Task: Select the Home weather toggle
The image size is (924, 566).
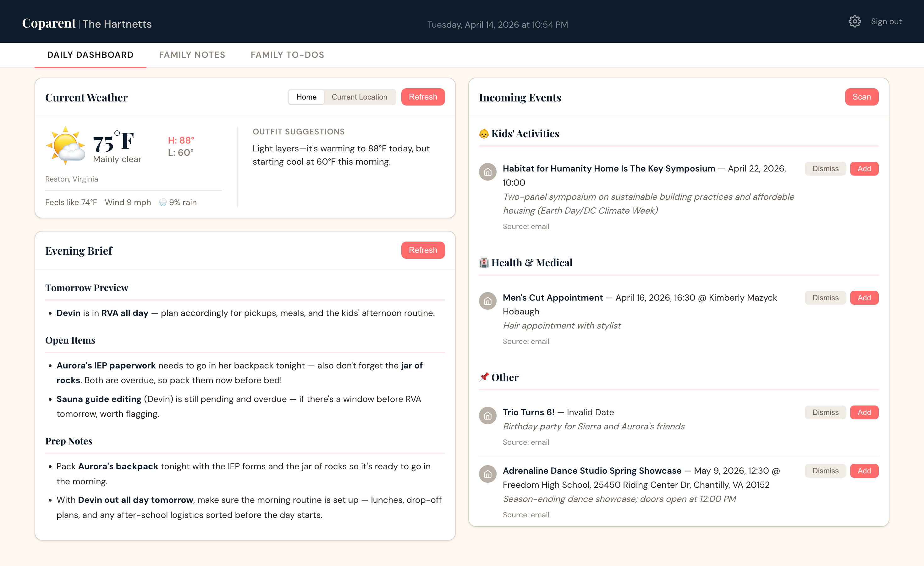Action: pyautogui.click(x=306, y=97)
